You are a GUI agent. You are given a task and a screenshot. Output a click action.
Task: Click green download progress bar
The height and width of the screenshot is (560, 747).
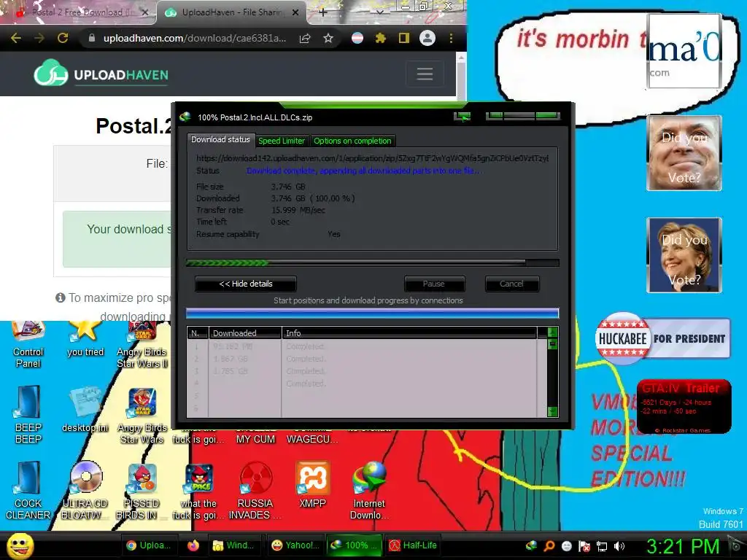(x=372, y=262)
